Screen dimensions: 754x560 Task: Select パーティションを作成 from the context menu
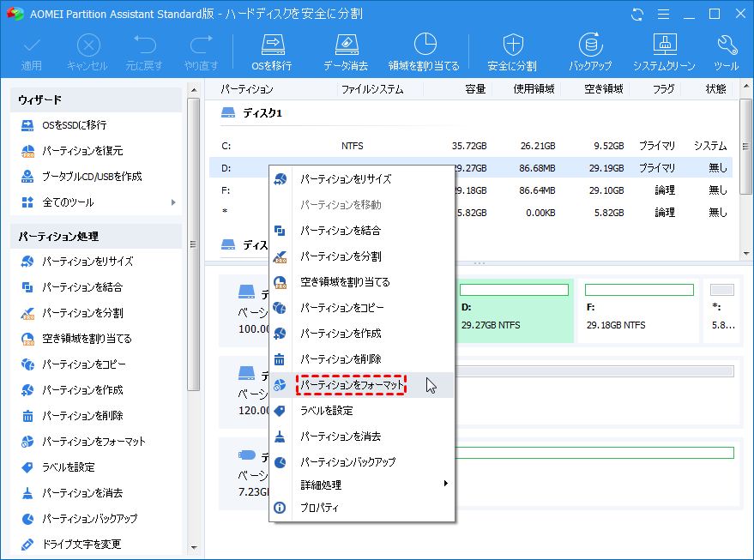tap(362, 334)
